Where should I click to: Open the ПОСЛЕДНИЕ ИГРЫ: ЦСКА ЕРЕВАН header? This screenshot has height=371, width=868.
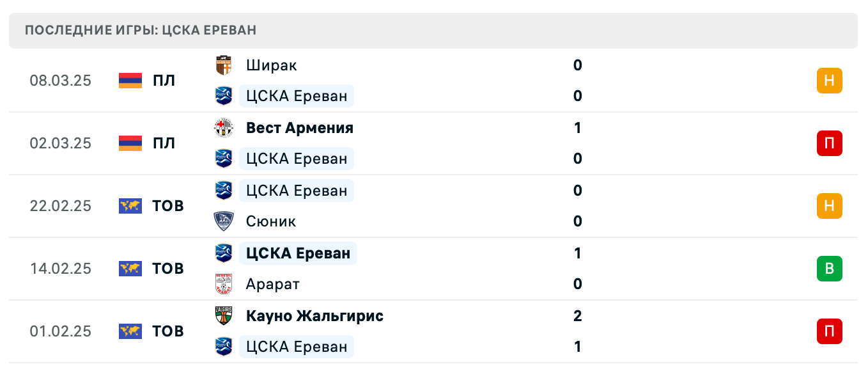139,29
